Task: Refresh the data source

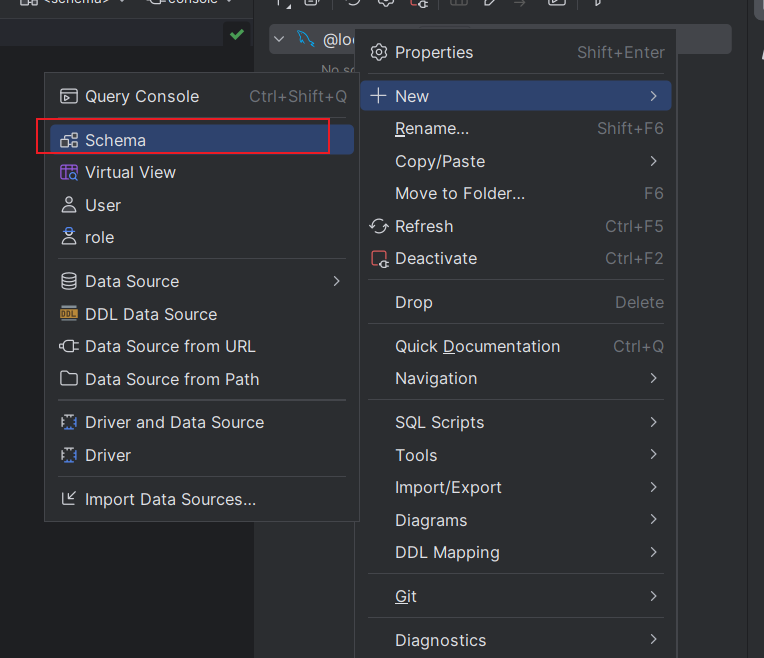Action: 424,226
